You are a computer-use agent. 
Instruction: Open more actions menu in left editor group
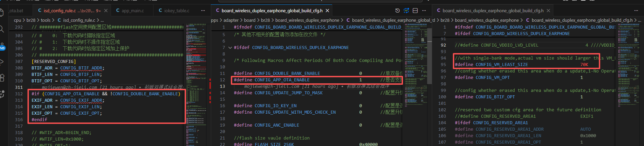pos(203,11)
